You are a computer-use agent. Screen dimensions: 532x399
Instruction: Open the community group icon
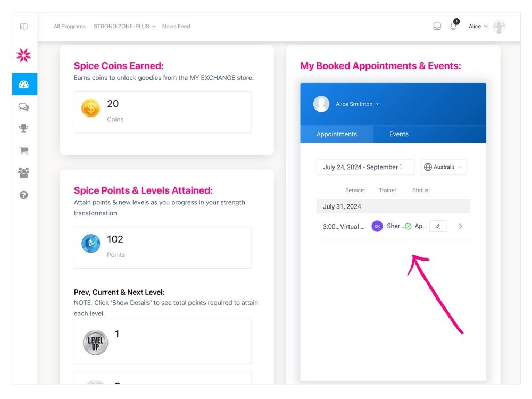(24, 173)
